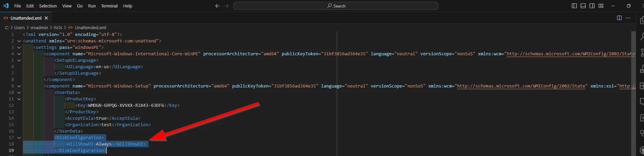644x156 pixels.
Task: Open the Terminal menu
Action: [x=109, y=6]
